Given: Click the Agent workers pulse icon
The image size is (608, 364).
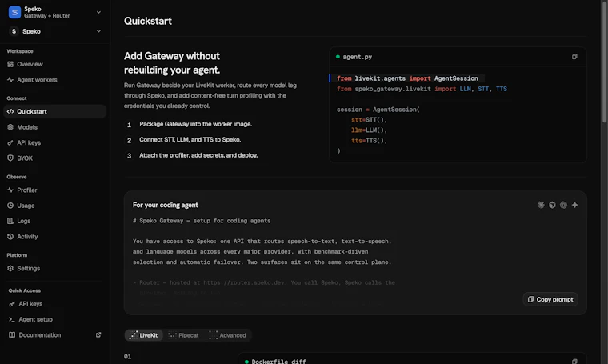Looking at the screenshot, I should click(10, 80).
